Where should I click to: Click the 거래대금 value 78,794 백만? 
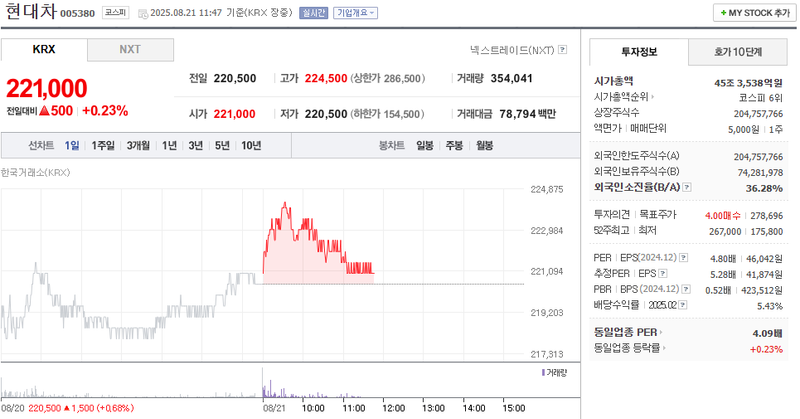(x=528, y=114)
